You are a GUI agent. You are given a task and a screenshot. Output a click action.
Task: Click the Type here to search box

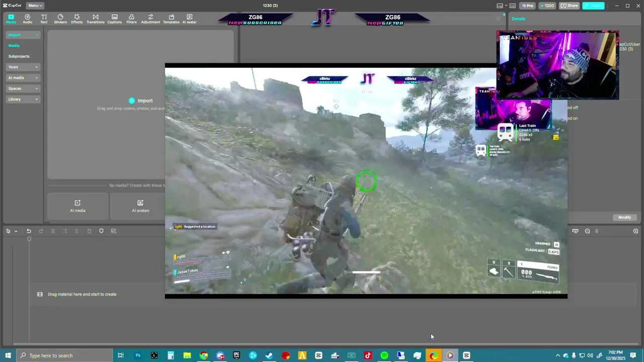click(x=64, y=355)
